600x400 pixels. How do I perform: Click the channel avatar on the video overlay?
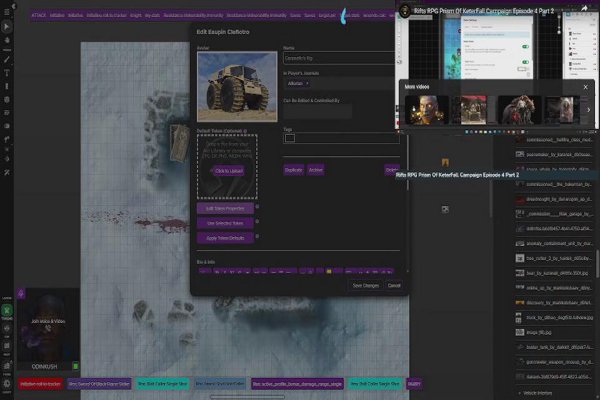click(404, 11)
